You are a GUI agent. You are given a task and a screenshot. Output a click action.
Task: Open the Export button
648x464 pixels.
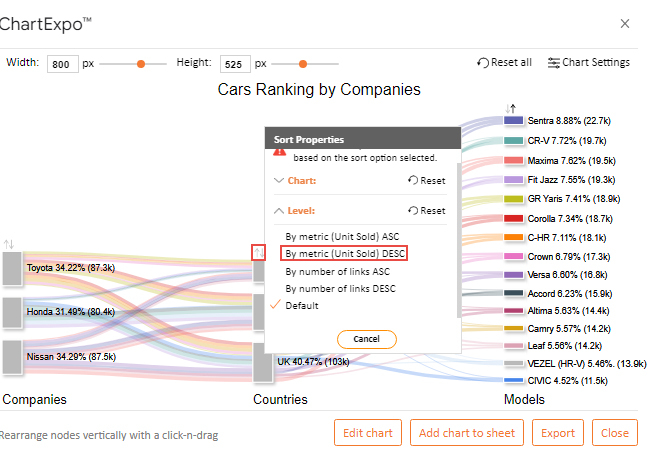pyautogui.click(x=558, y=433)
